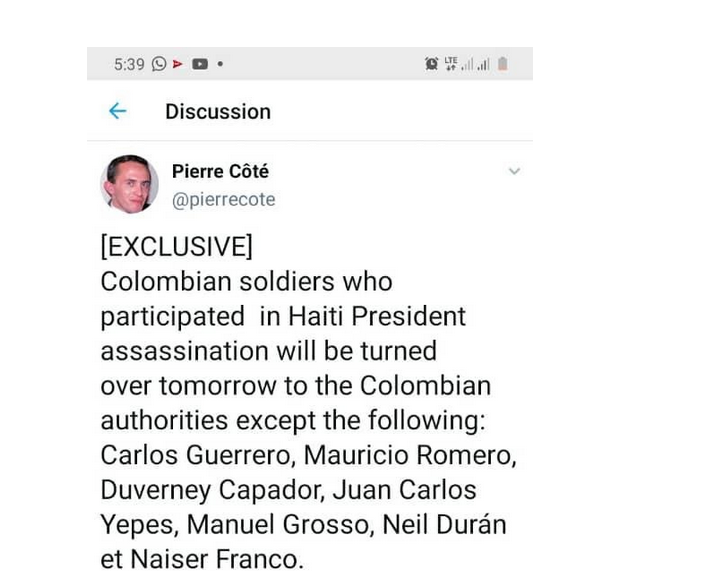Tap the signal bars right beside LTE
723x571 pixels.
[466, 65]
